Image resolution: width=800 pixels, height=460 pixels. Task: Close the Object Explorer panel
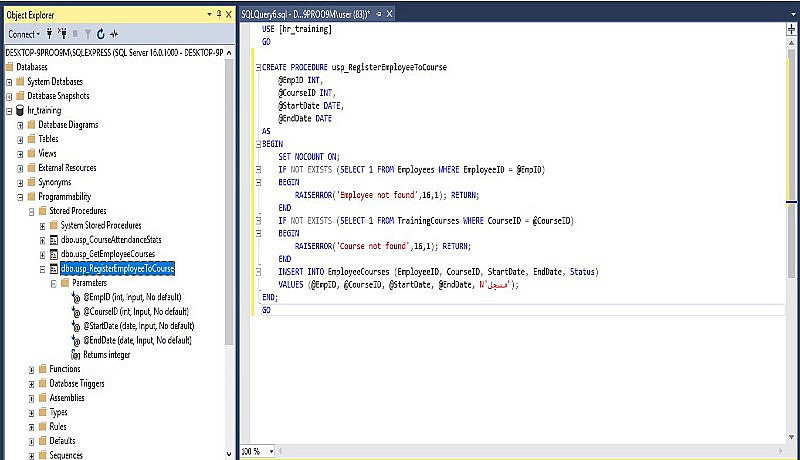229,14
